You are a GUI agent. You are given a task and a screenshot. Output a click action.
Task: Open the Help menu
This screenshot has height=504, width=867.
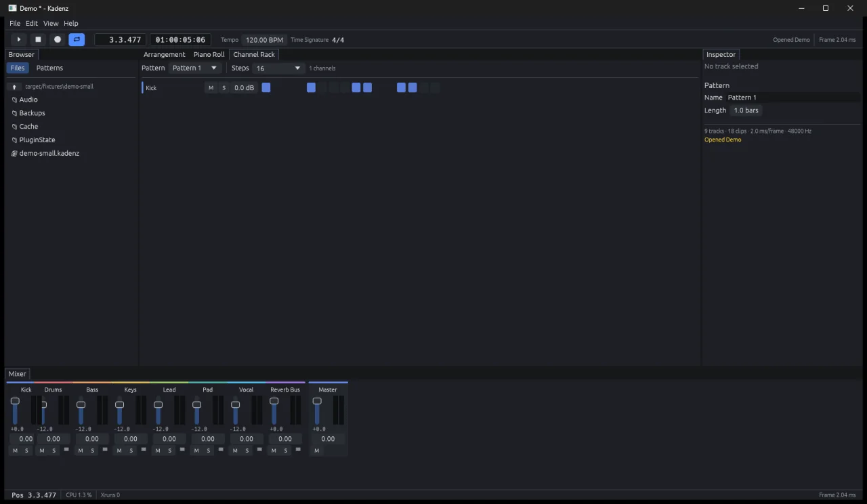coord(71,23)
